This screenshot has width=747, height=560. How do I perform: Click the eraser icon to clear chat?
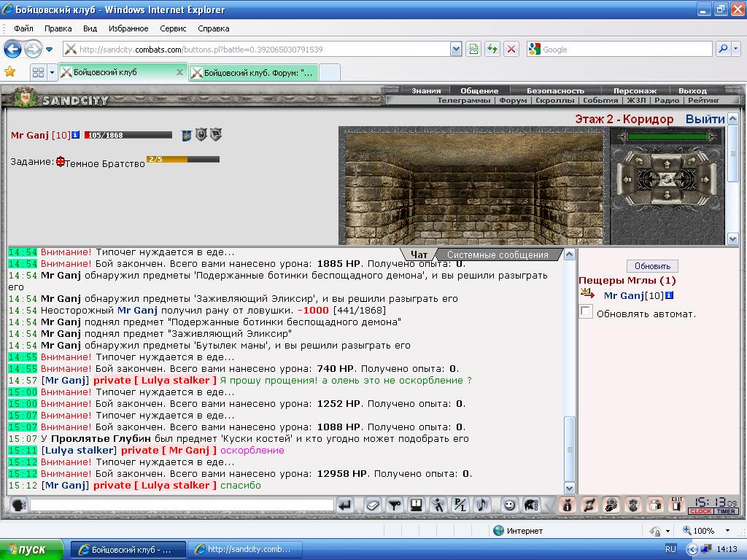point(373,505)
